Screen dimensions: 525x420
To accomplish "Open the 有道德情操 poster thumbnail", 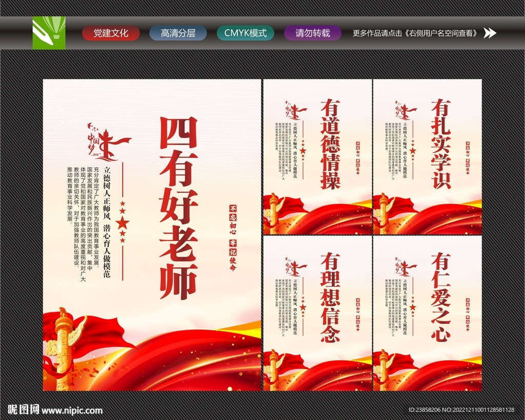I will (317, 157).
